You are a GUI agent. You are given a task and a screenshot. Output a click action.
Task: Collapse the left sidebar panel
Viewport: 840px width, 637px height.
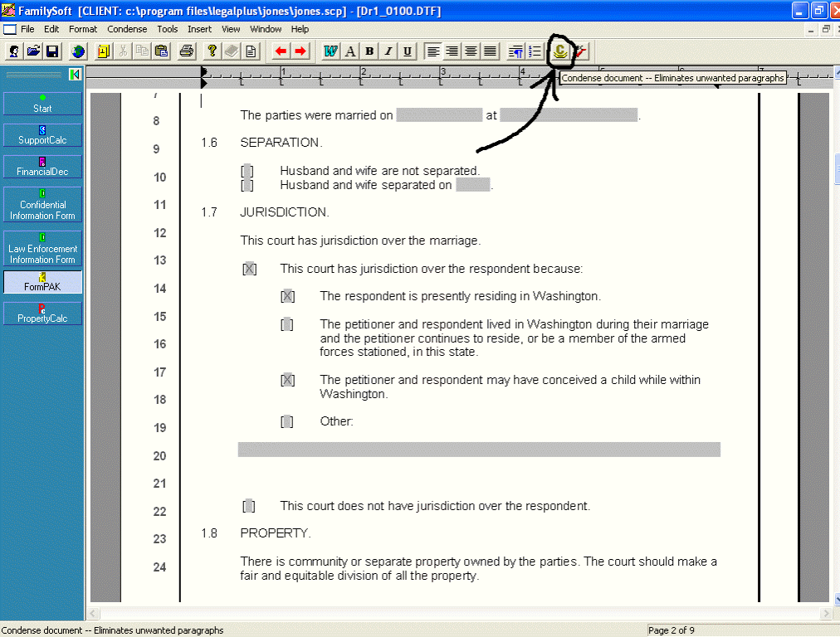point(76,74)
